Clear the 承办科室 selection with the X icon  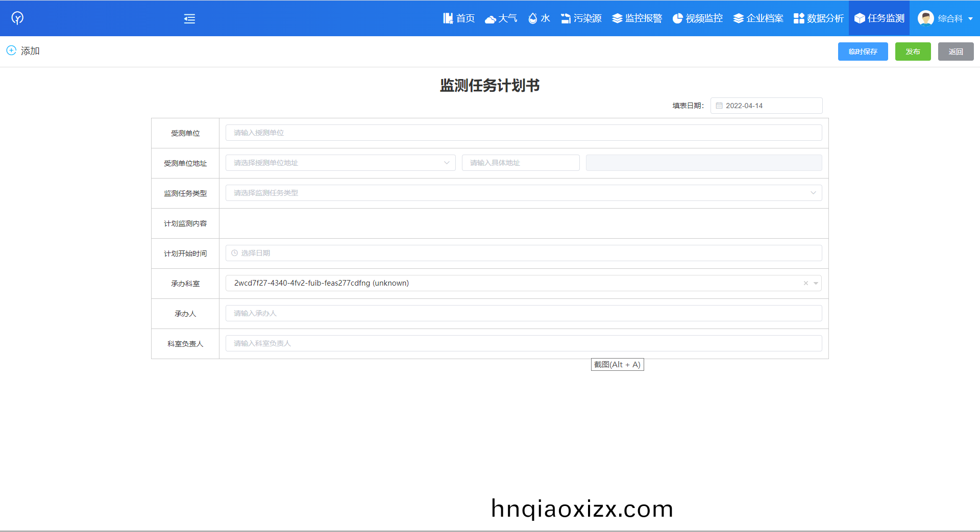click(x=806, y=283)
